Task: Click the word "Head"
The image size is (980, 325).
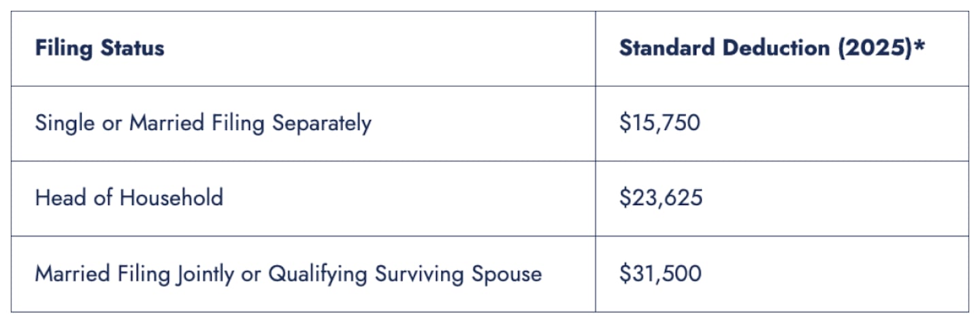Action: coord(57,198)
